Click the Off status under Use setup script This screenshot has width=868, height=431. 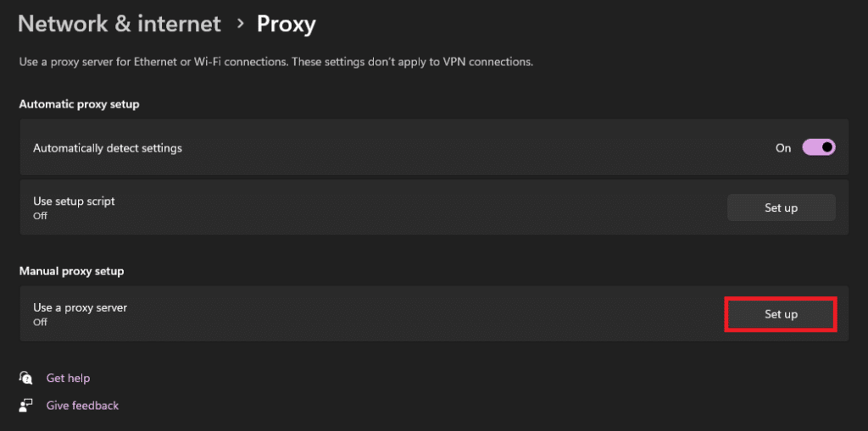pos(40,216)
